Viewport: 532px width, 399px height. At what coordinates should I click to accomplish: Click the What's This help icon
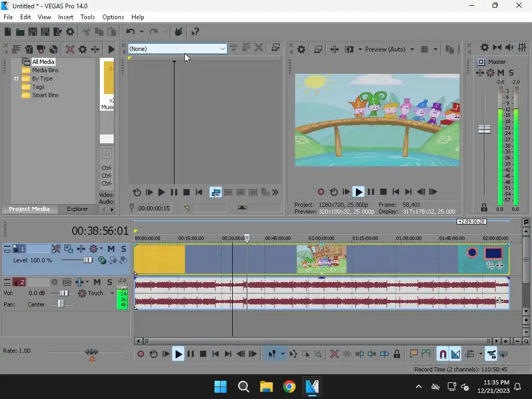point(195,32)
